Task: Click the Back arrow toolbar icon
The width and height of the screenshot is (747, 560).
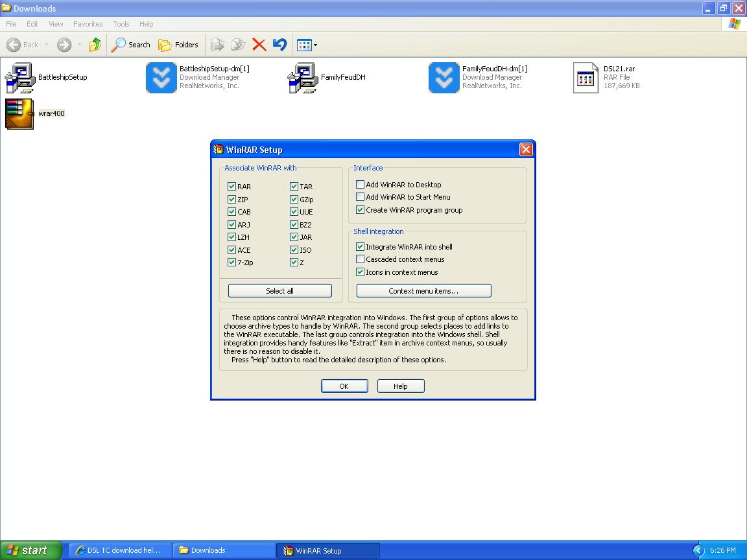Action: (x=14, y=45)
